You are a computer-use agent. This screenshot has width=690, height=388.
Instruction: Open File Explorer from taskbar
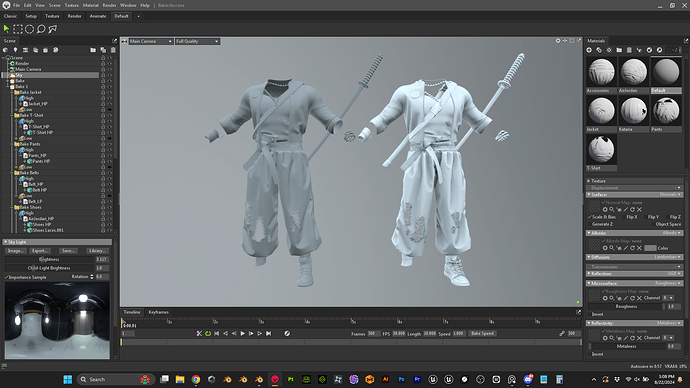pos(180,379)
